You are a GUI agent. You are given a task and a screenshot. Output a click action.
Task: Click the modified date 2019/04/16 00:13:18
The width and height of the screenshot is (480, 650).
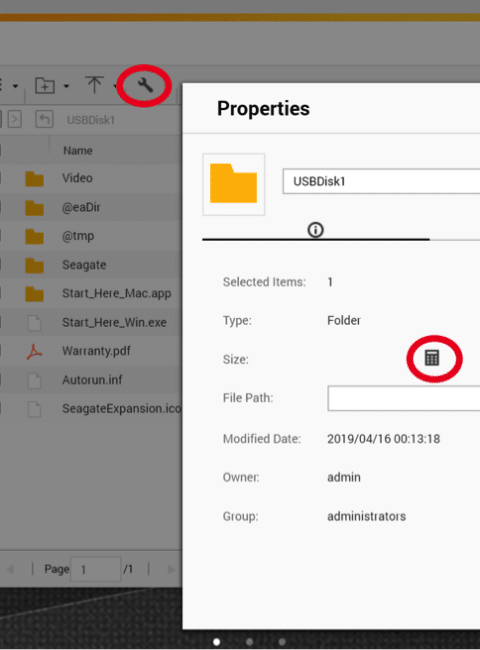tap(383, 439)
